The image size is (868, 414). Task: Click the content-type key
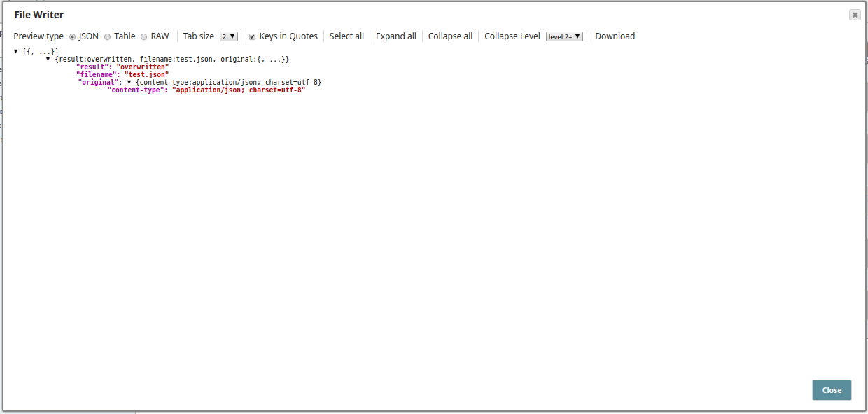click(138, 90)
